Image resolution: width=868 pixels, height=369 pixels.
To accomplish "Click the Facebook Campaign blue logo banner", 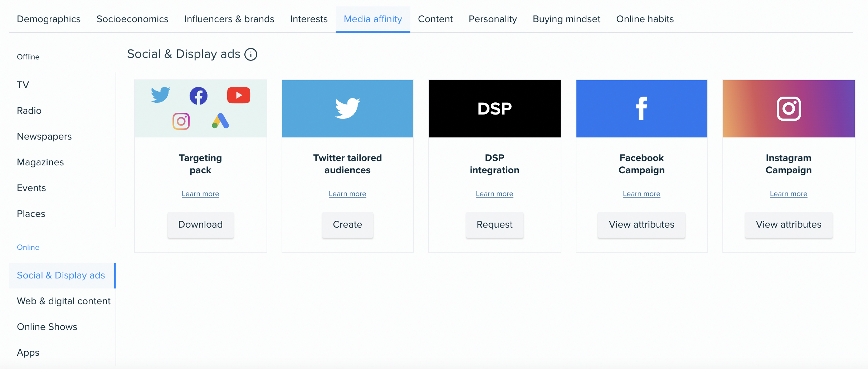I will [x=642, y=109].
